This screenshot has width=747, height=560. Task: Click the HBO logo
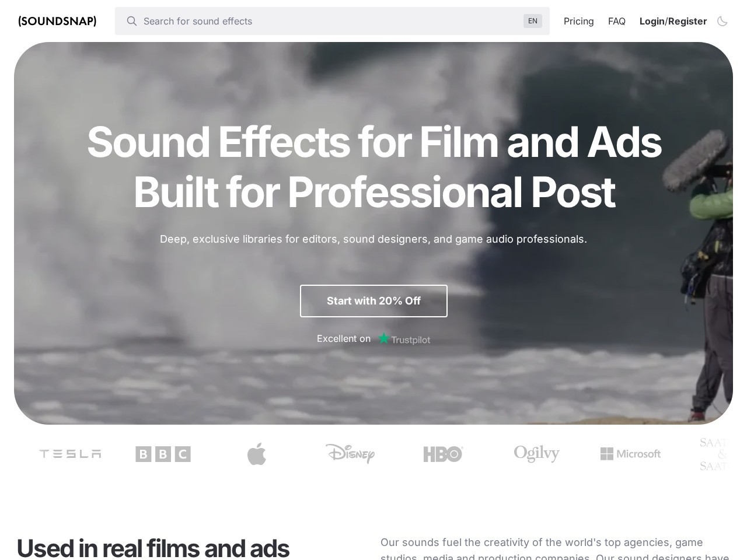click(444, 454)
